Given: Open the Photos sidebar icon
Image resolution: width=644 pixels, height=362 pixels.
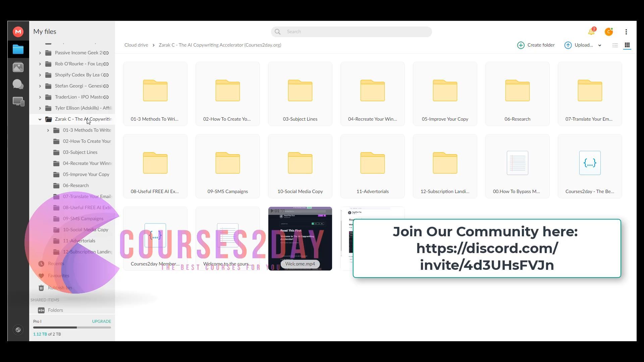Looking at the screenshot, I should [18, 67].
